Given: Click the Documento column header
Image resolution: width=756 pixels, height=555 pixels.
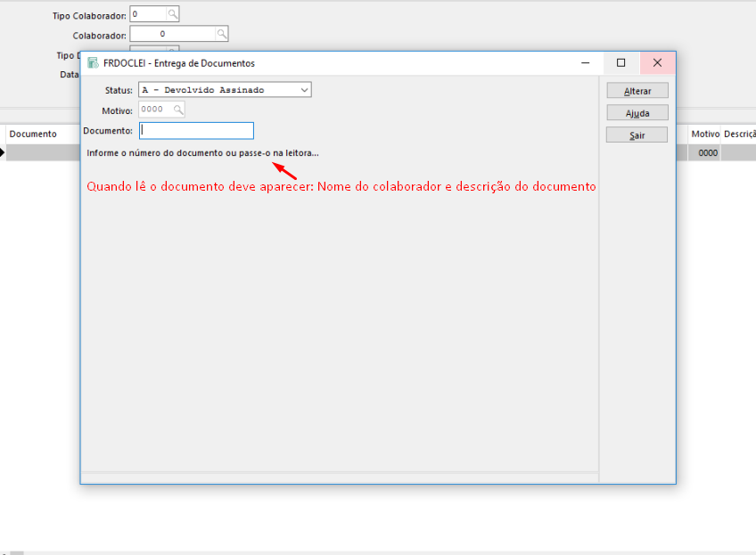Looking at the screenshot, I should click(33, 134).
